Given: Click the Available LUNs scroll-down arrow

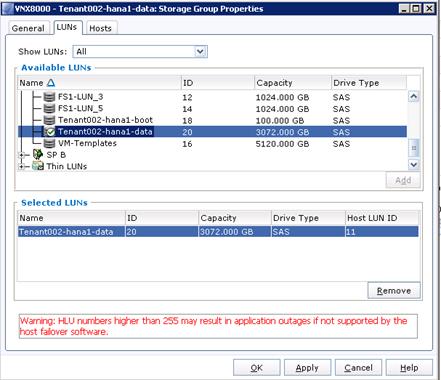Looking at the screenshot, I should click(x=414, y=164).
